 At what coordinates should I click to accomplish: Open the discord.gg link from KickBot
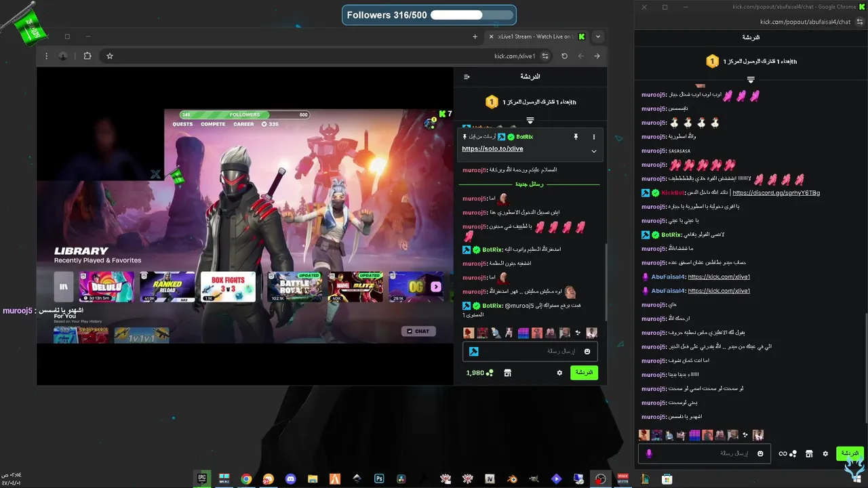[776, 192]
